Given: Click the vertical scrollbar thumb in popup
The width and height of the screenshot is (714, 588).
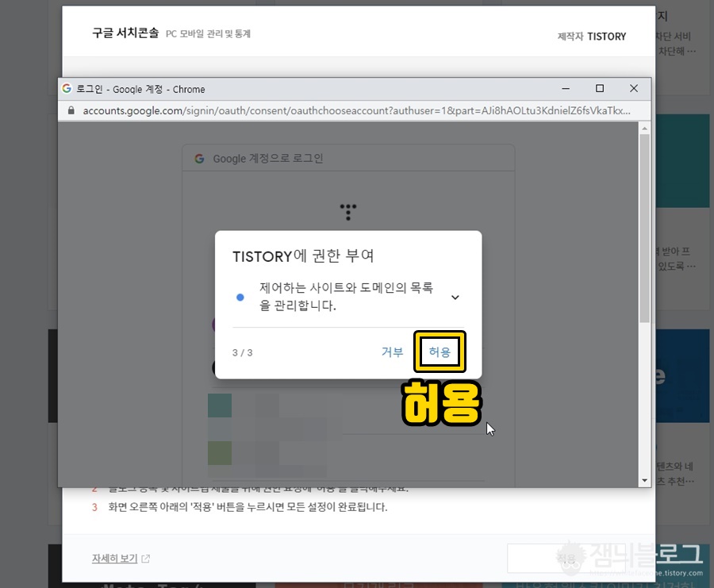Looking at the screenshot, I should coord(644,228).
